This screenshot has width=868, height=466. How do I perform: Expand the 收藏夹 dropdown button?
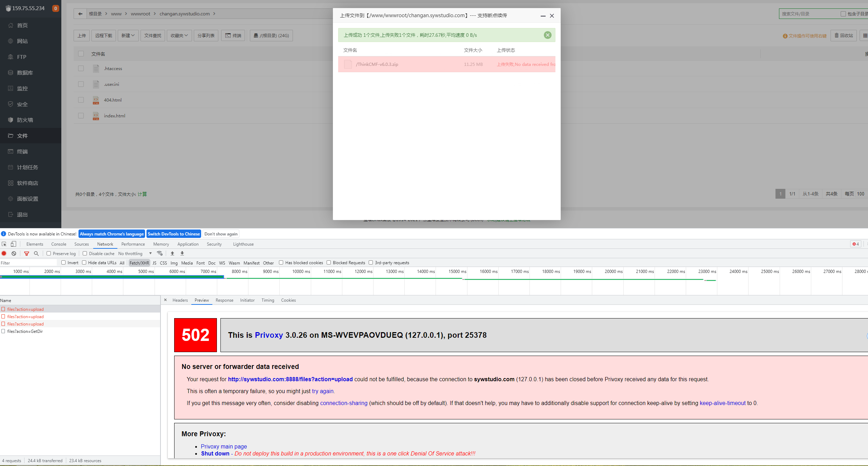tap(179, 35)
